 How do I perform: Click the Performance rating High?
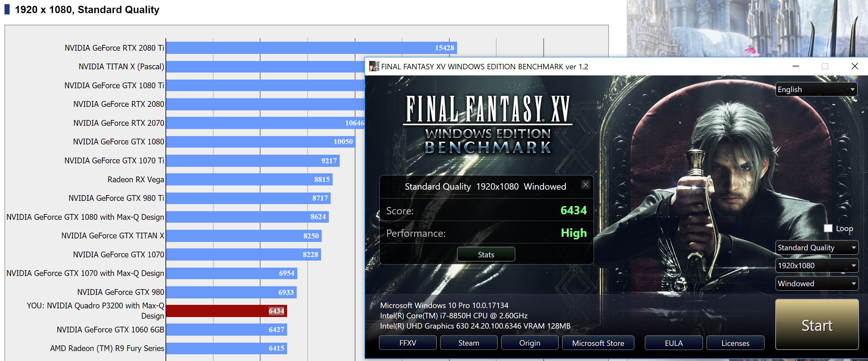(x=574, y=233)
